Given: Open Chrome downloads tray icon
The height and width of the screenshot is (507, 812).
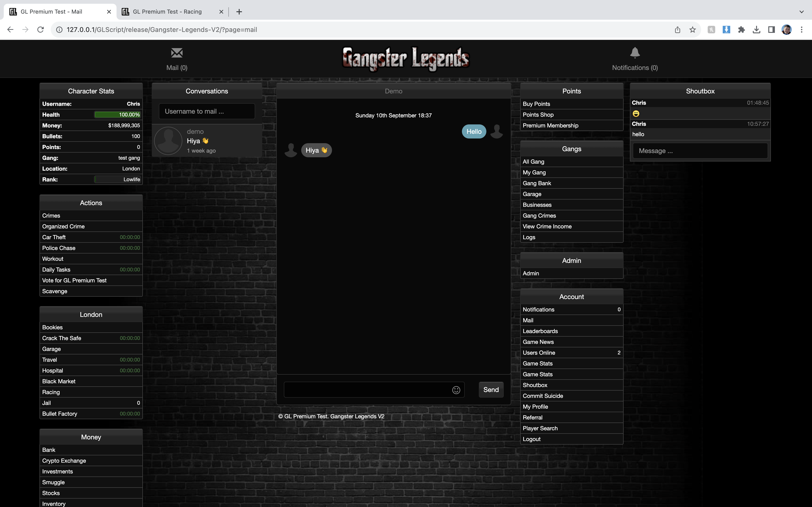Looking at the screenshot, I should click(x=756, y=30).
